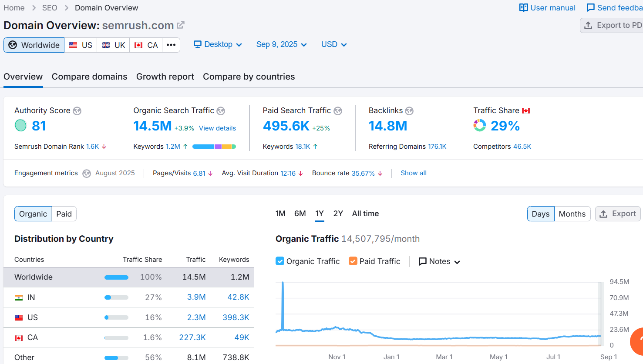Open the USD currency dropdown

pos(334,44)
